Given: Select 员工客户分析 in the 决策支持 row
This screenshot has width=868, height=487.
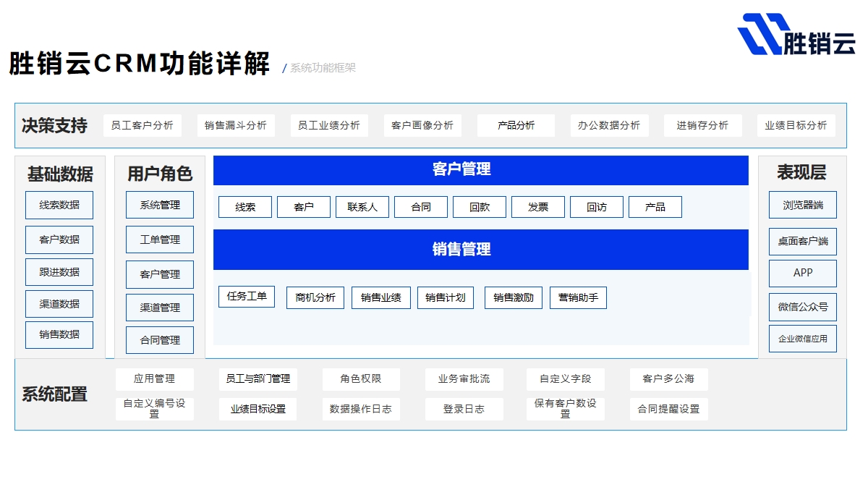Looking at the screenshot, I should (142, 125).
